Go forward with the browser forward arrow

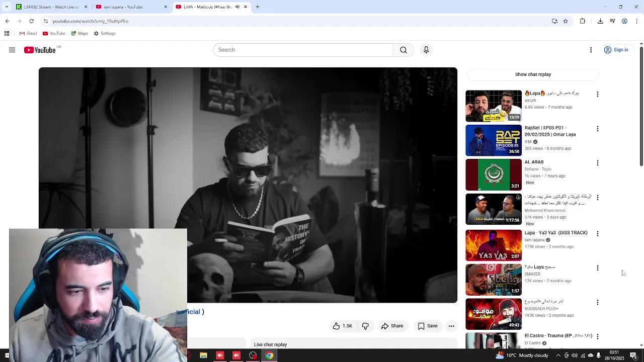click(19, 21)
